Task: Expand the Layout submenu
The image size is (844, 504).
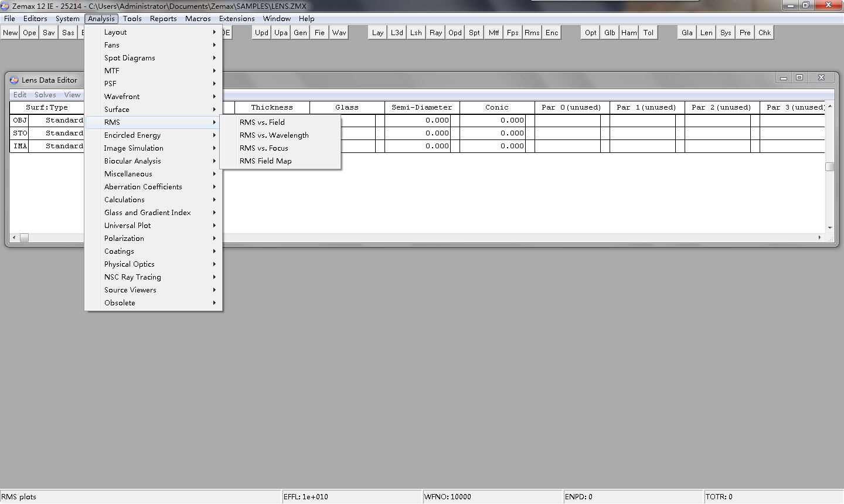Action: coord(153,32)
